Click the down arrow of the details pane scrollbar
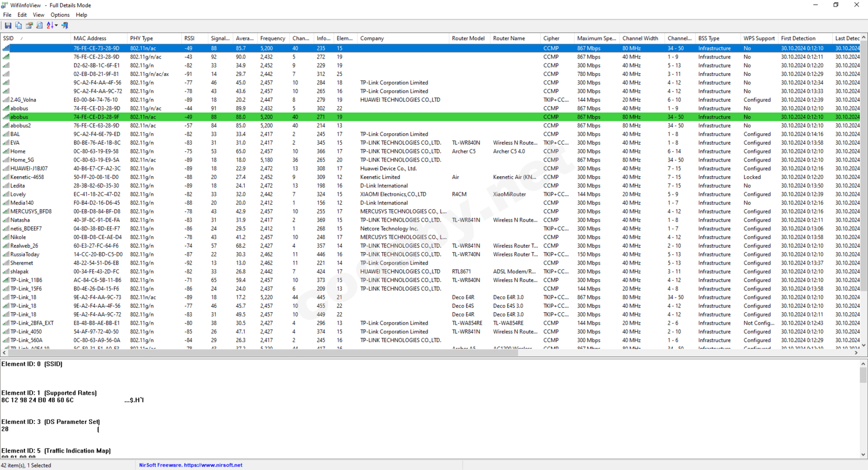Viewport: 868px width, 470px height. (863, 455)
